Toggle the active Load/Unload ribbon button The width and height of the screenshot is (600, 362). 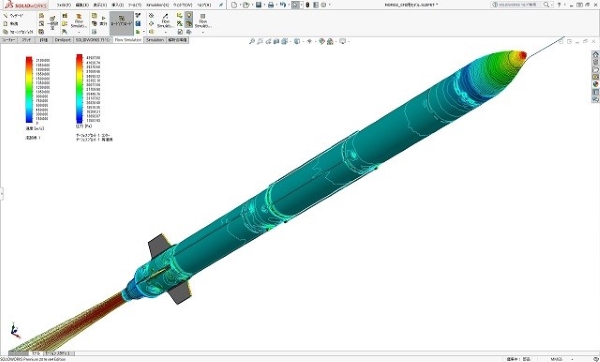(x=121, y=23)
